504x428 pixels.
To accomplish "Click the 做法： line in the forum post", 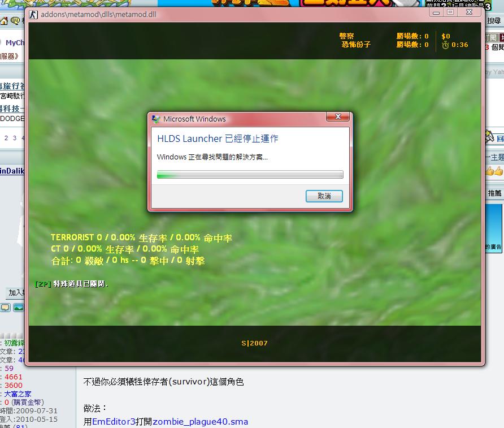I will (x=95, y=408).
